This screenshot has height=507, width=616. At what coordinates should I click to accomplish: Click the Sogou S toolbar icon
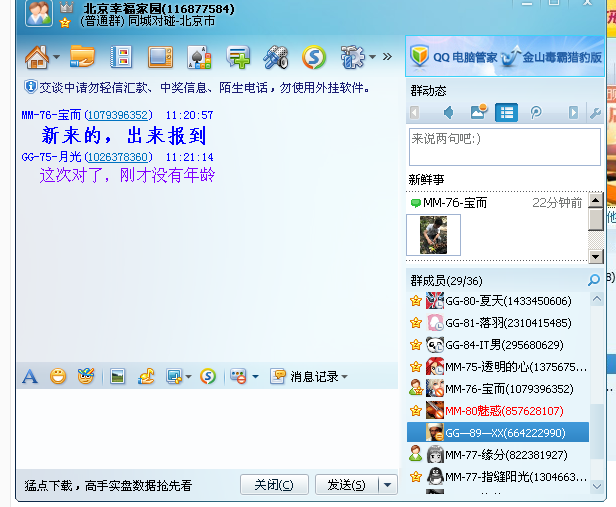(x=314, y=57)
